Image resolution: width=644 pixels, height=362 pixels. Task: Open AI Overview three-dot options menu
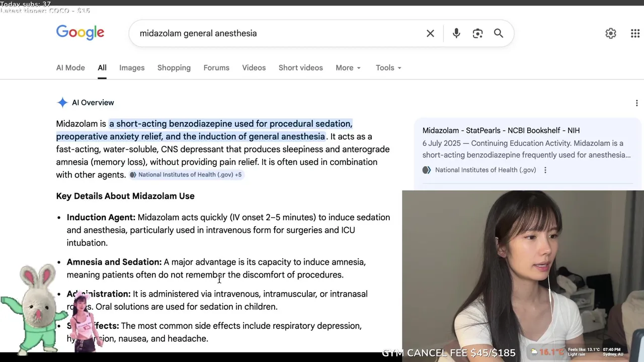637,103
